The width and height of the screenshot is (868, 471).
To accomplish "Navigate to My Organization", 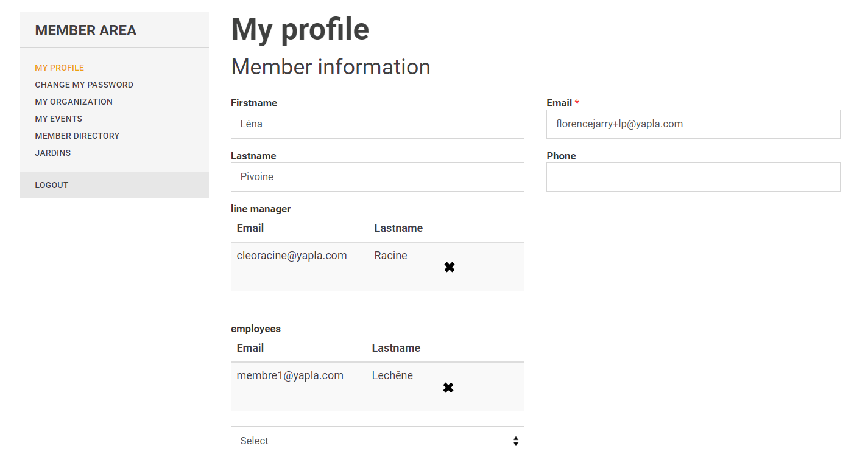I will 74,102.
